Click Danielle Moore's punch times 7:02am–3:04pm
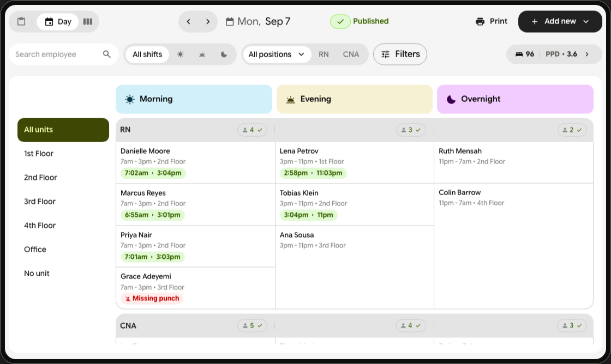The width and height of the screenshot is (611, 364). click(x=153, y=173)
